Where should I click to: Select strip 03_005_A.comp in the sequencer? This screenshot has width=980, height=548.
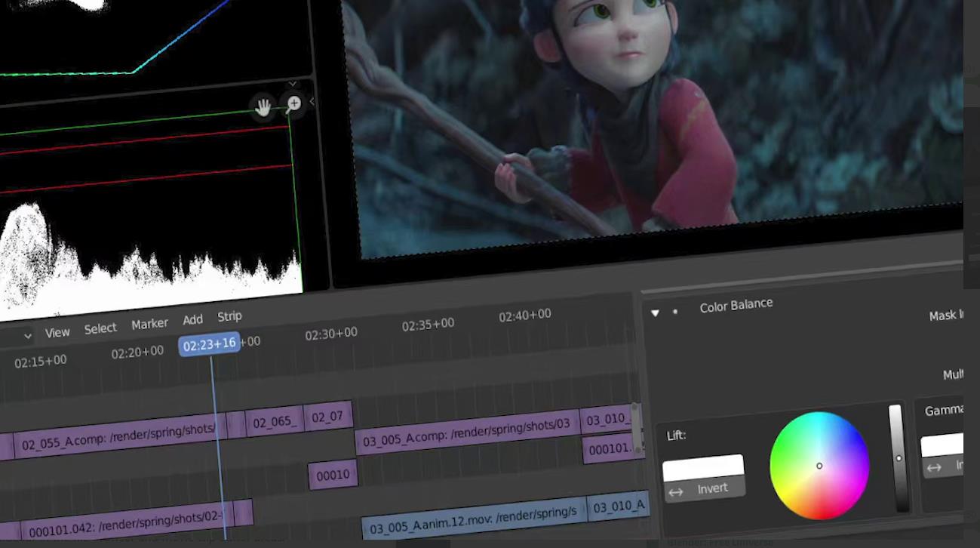coord(466,433)
